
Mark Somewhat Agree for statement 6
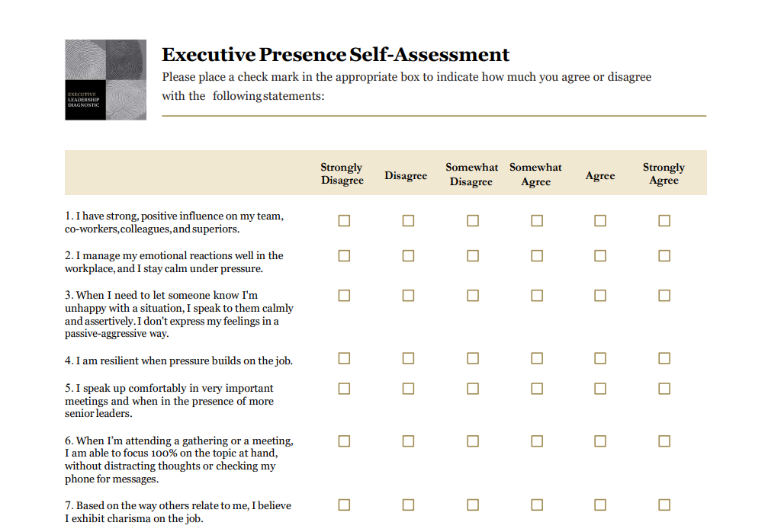point(537,441)
